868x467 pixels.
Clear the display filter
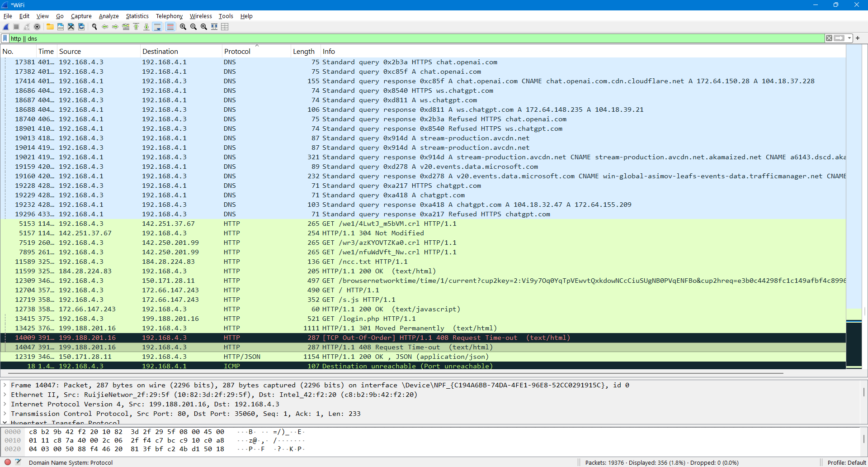[x=829, y=38]
